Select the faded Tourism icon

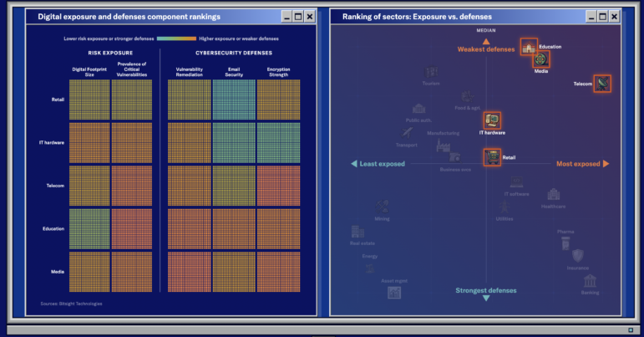coord(430,73)
